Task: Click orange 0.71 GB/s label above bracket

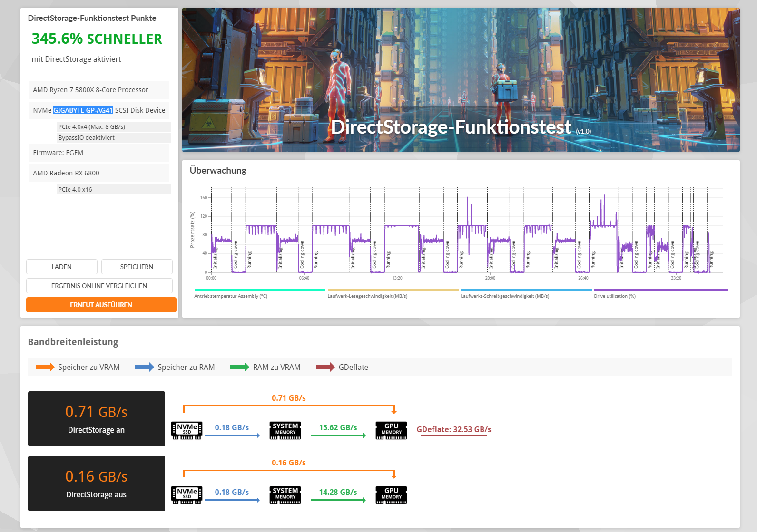Action: click(289, 398)
